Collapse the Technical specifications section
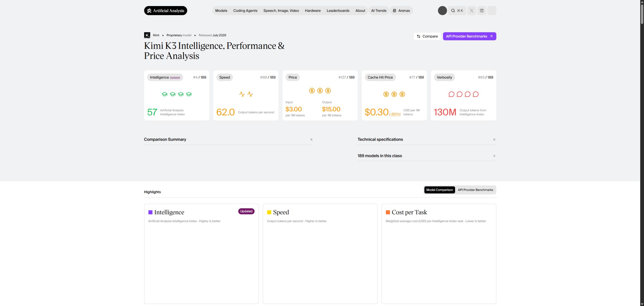The image size is (644, 306). click(x=494, y=140)
